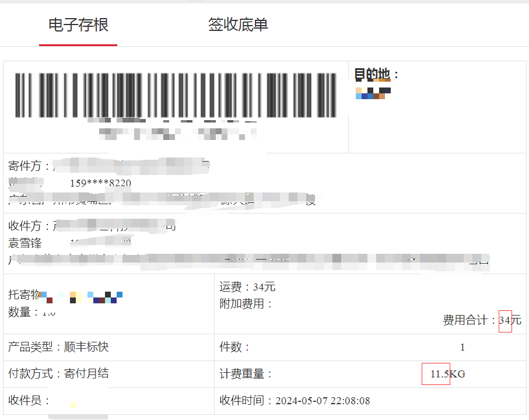Click the product type 顺丰标快
The width and height of the screenshot is (529, 420).
pos(86,347)
